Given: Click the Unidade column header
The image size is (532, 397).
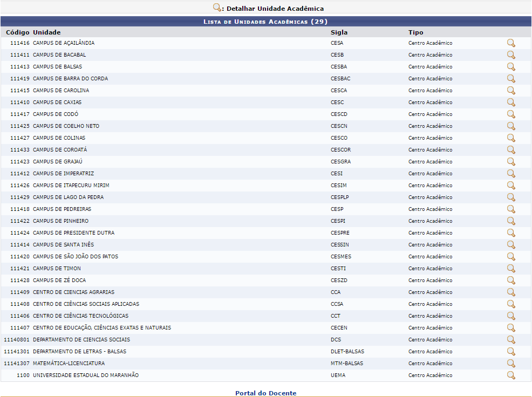Looking at the screenshot, I should pos(46,32).
